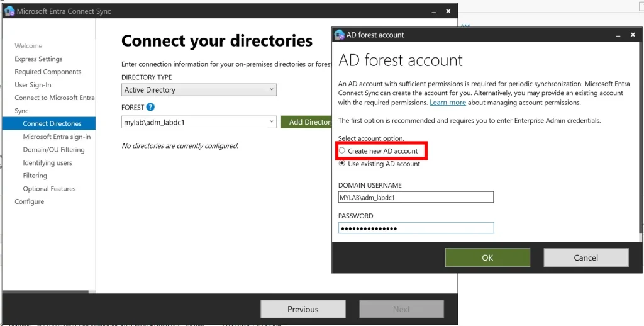
Task: Click the 'Select account option.' label
Action: click(371, 138)
